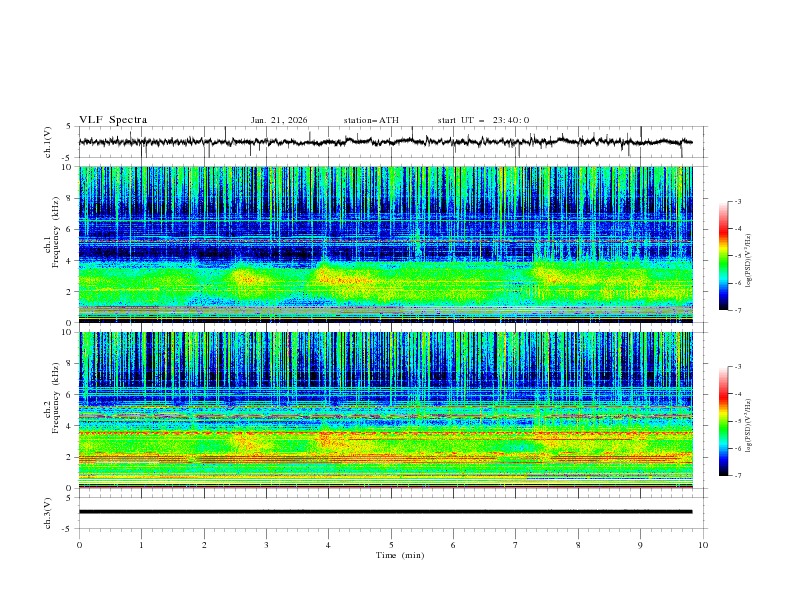Click the ch.1 log(PSD) colorbar label

[749, 261]
